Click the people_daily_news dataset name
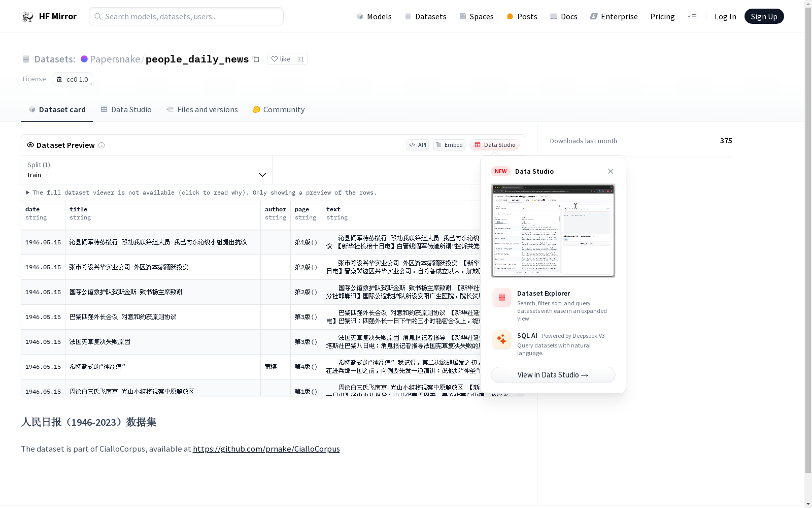 [197, 59]
